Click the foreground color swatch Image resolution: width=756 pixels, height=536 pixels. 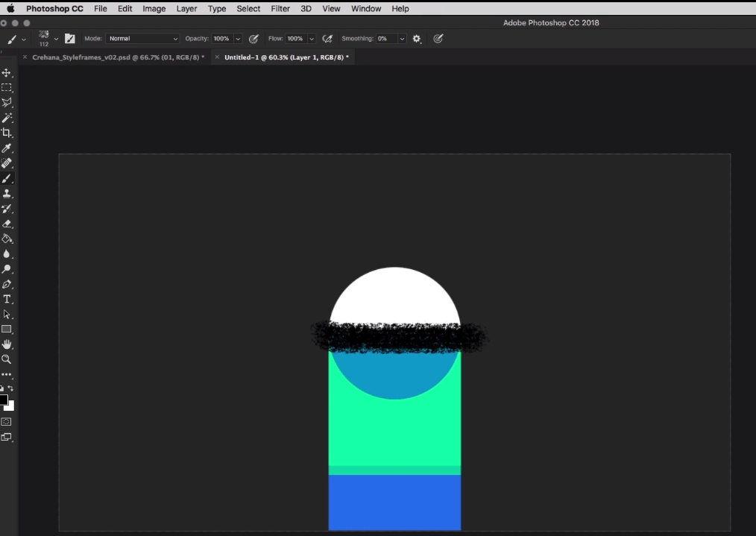pos(4,400)
